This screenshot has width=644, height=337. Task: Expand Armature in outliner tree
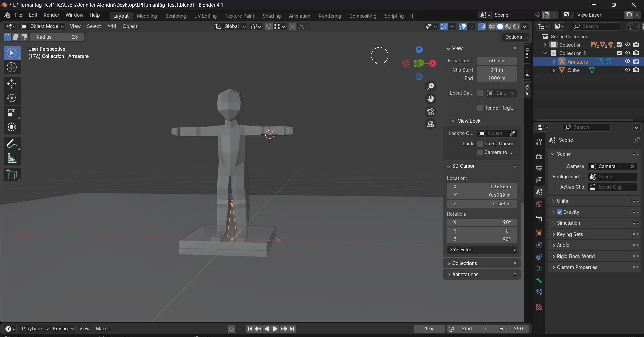coord(553,61)
